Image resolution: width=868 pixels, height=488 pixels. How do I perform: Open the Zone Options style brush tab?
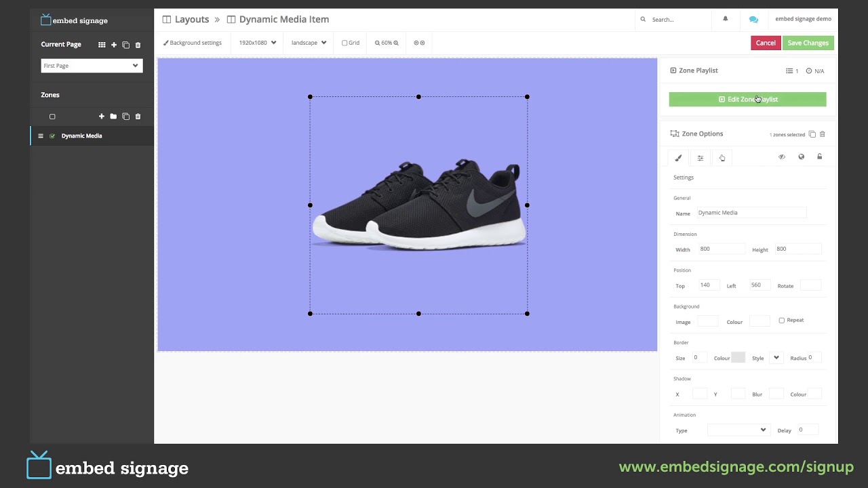click(x=678, y=158)
